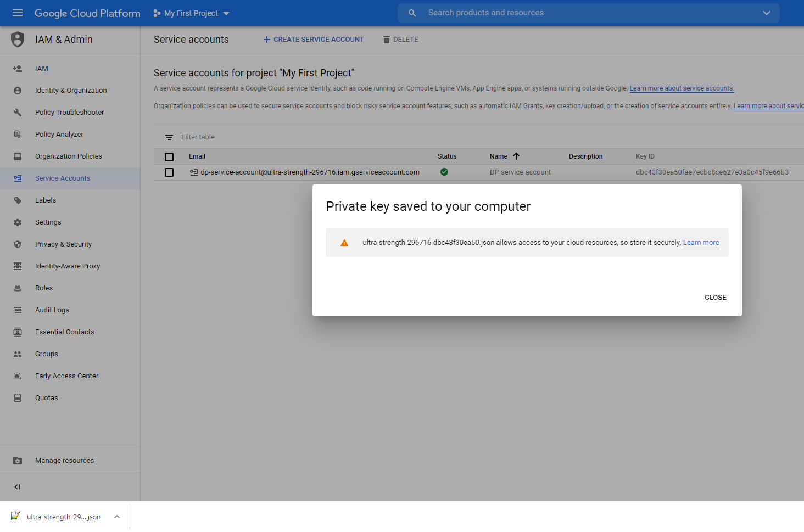The width and height of the screenshot is (804, 532).
Task: Click CLOSE in the private key dialog
Action: coord(716,298)
